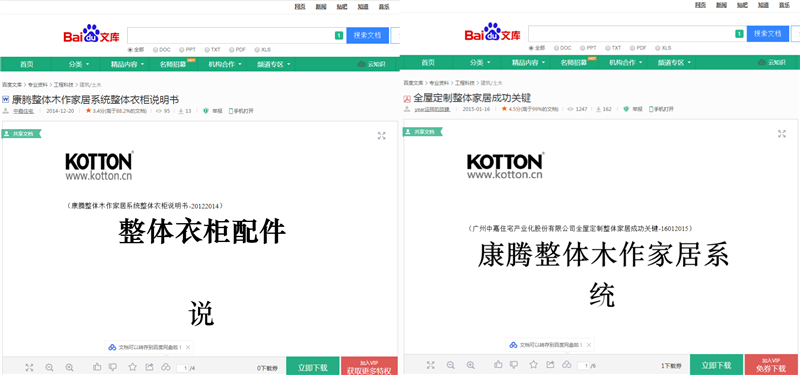Expand right document viewer via top-right arrows
The height and width of the screenshot is (375, 800).
coord(782,134)
